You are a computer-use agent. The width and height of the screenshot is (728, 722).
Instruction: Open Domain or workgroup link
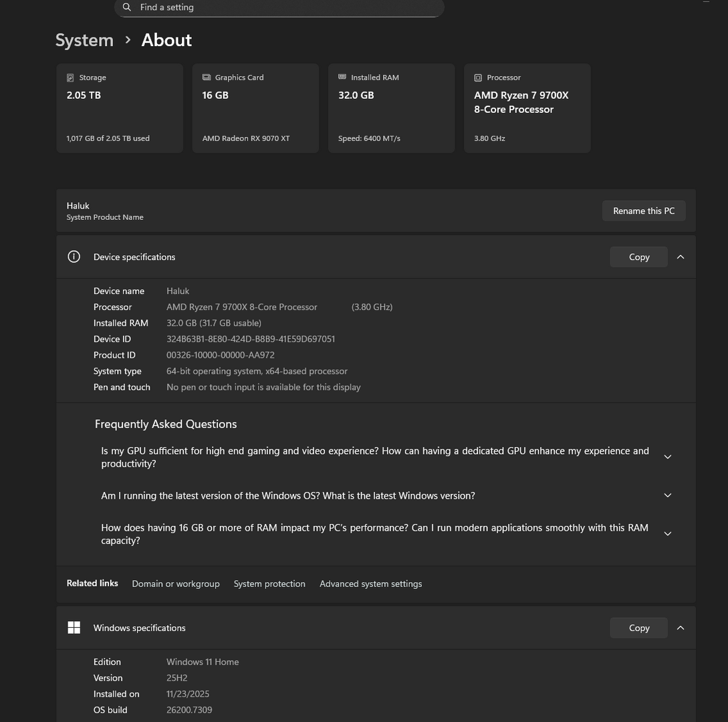[x=176, y=584]
